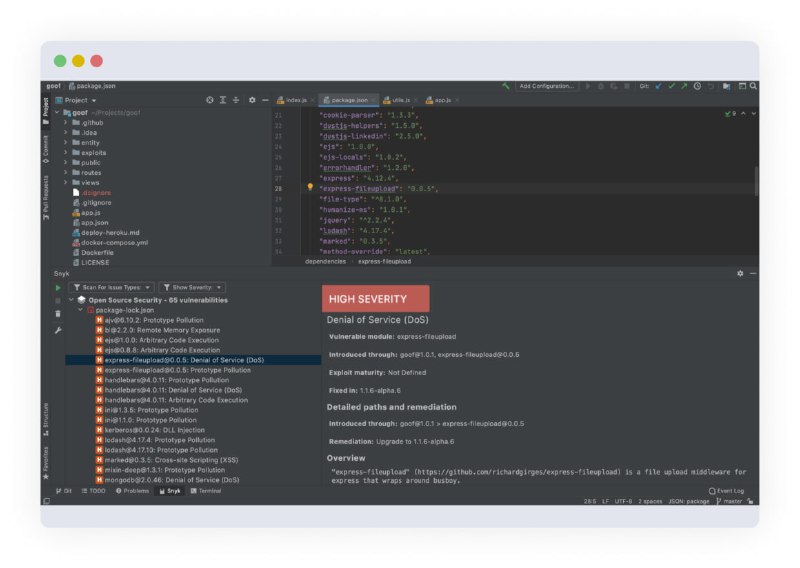Open the Event Log

pyautogui.click(x=726, y=491)
